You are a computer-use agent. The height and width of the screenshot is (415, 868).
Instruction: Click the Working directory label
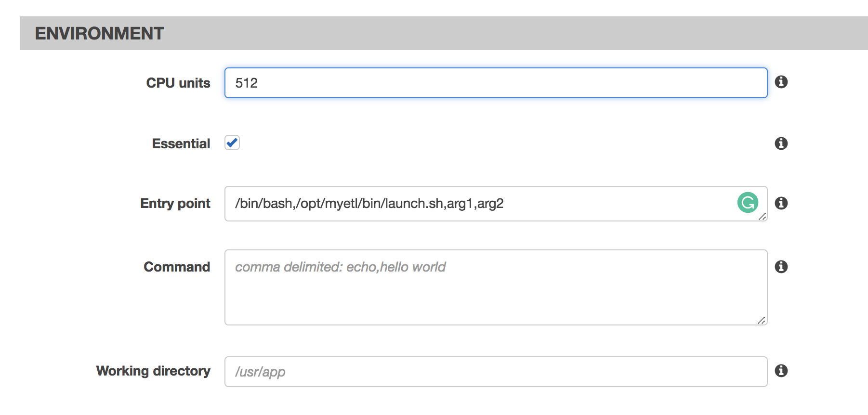tap(153, 371)
